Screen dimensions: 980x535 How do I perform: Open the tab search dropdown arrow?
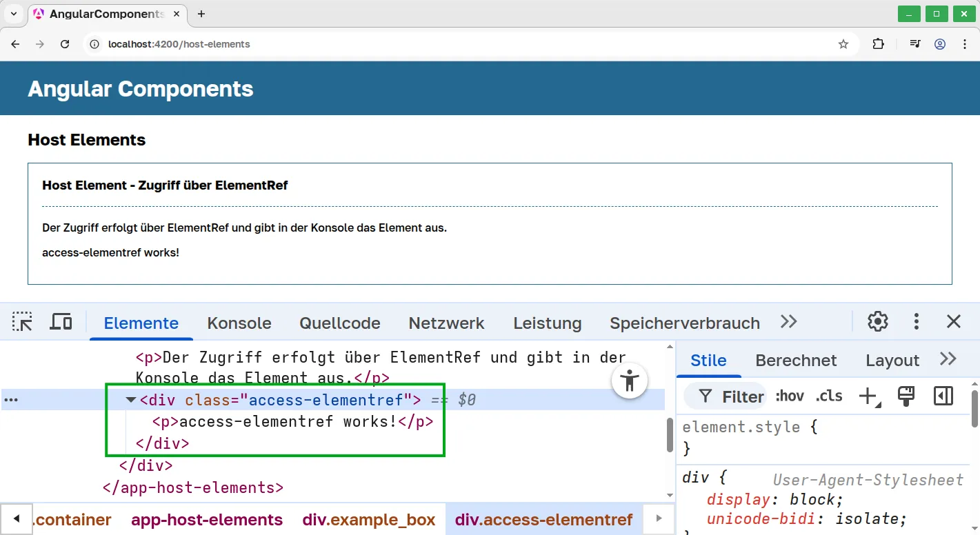click(x=14, y=14)
